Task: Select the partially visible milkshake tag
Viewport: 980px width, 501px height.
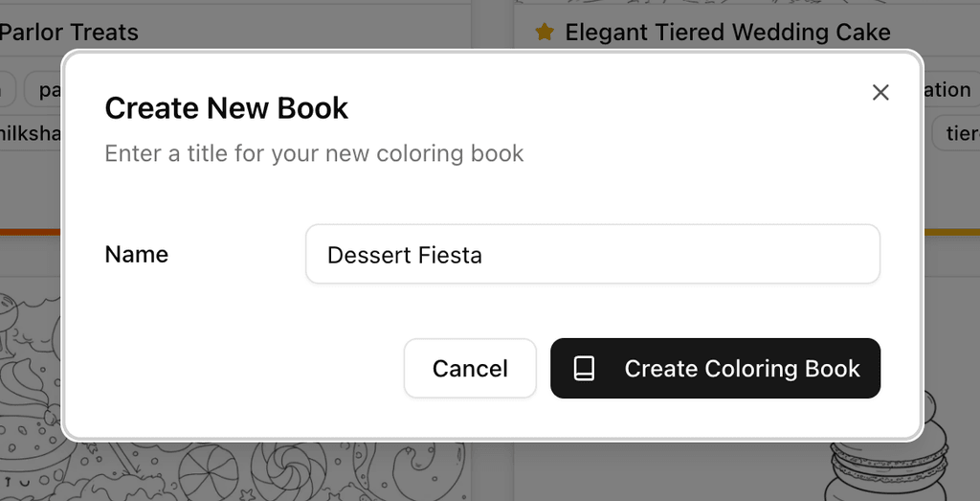Action: [x=31, y=133]
